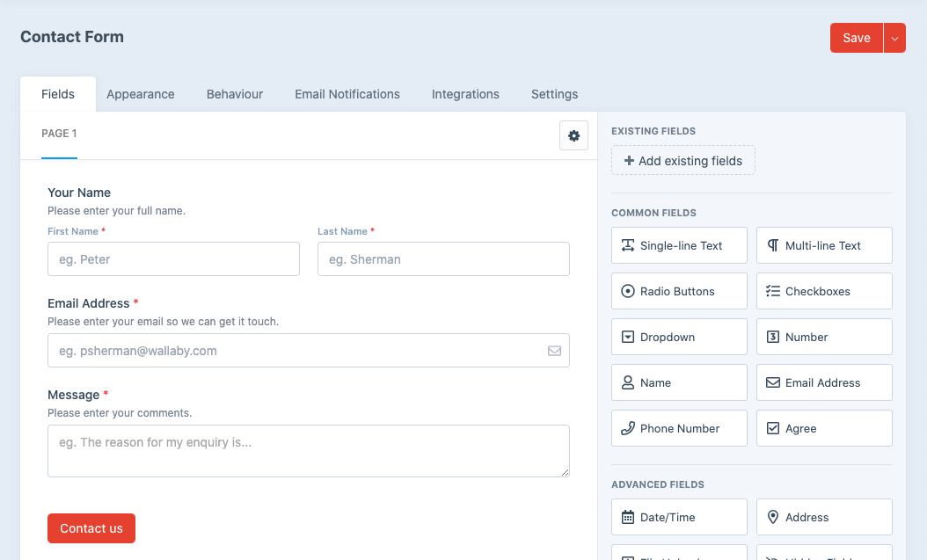
Task: Click the page settings gear icon
Action: [x=573, y=135]
